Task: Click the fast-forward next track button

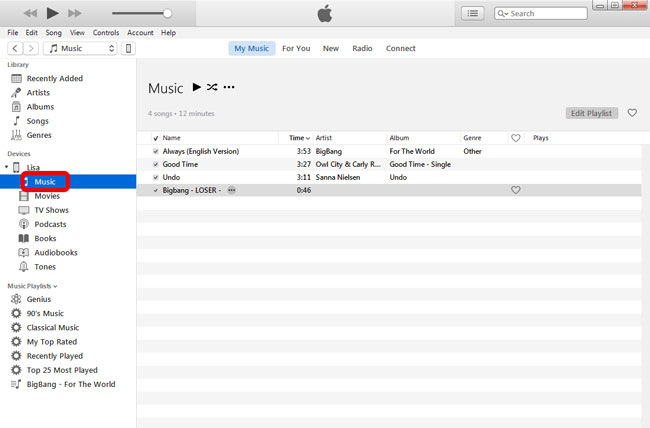Action: tap(75, 13)
